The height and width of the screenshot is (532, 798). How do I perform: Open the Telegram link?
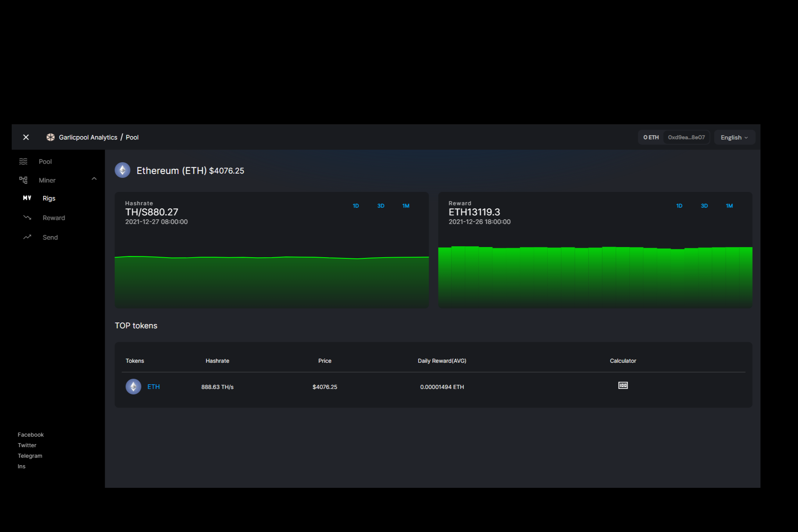(x=30, y=456)
